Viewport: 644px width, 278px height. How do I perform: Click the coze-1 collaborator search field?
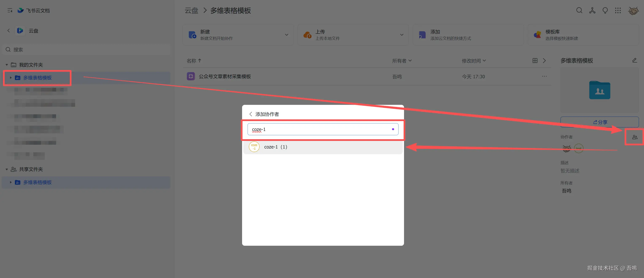[x=320, y=129]
